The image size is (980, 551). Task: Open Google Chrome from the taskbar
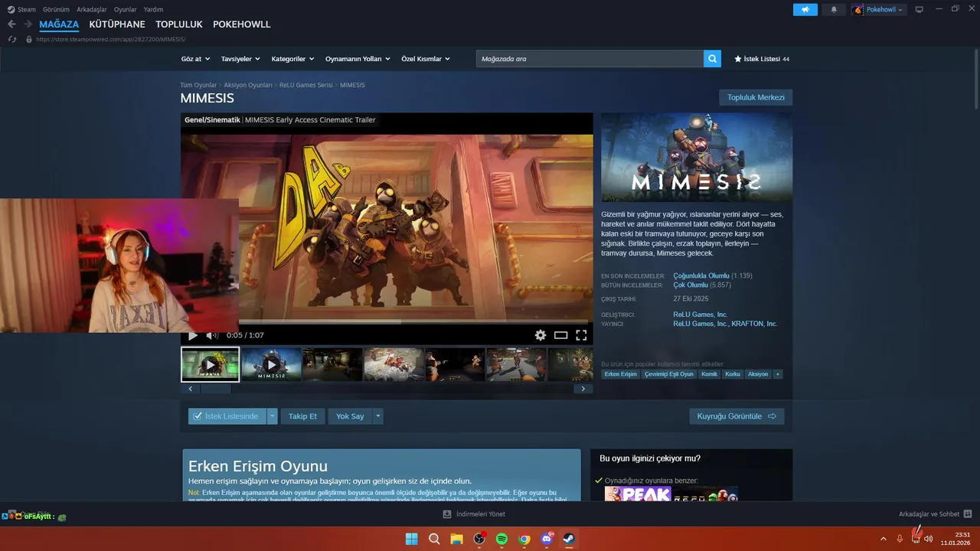click(524, 539)
